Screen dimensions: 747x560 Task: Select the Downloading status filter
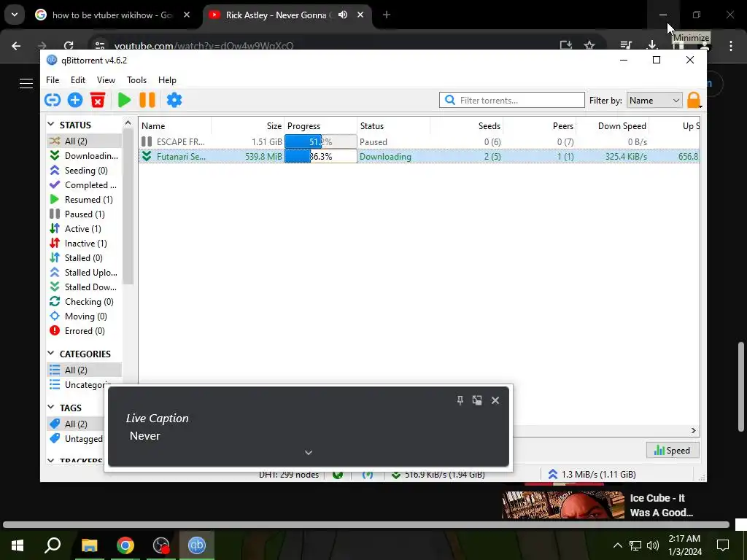pyautogui.click(x=84, y=156)
